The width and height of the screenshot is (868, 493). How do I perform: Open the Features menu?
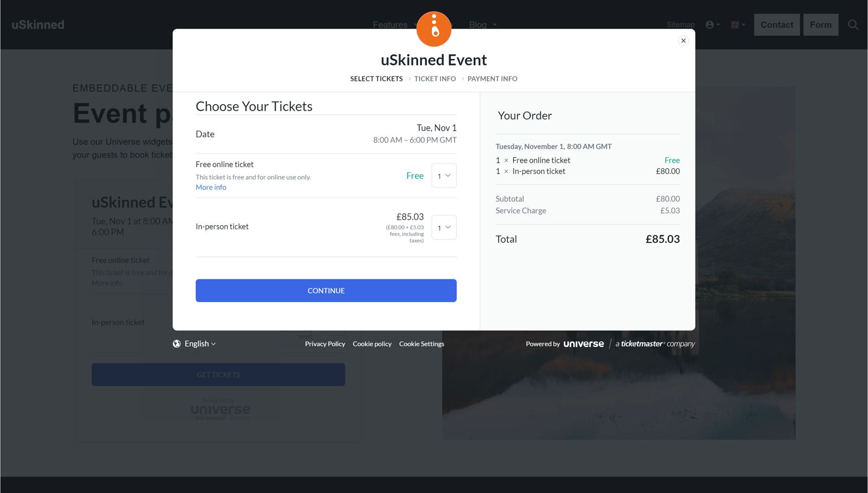click(390, 24)
